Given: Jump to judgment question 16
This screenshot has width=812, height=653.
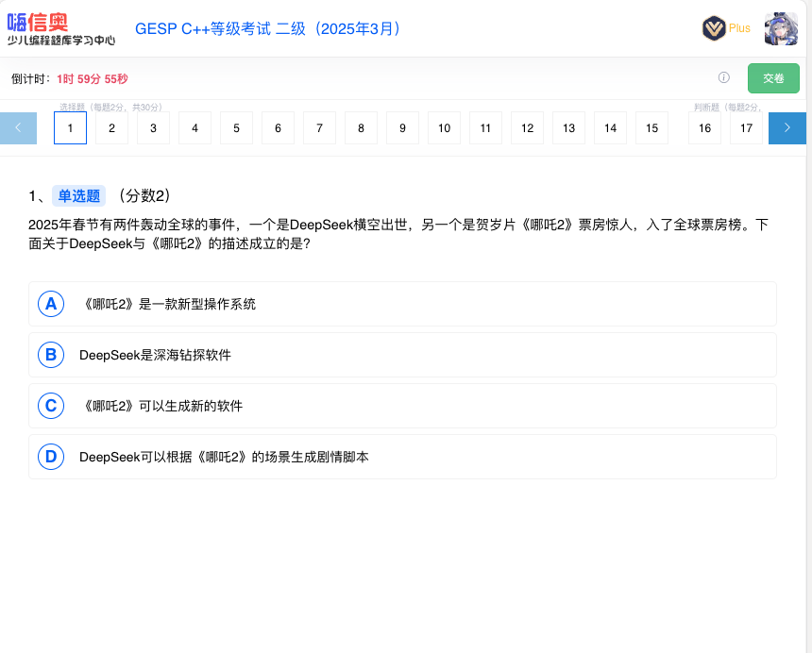Looking at the screenshot, I should (704, 127).
